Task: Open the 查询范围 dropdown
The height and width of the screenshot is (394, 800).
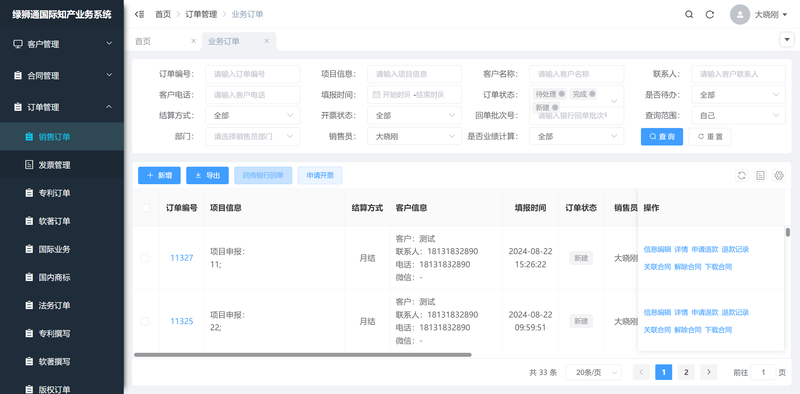Action: tap(738, 115)
